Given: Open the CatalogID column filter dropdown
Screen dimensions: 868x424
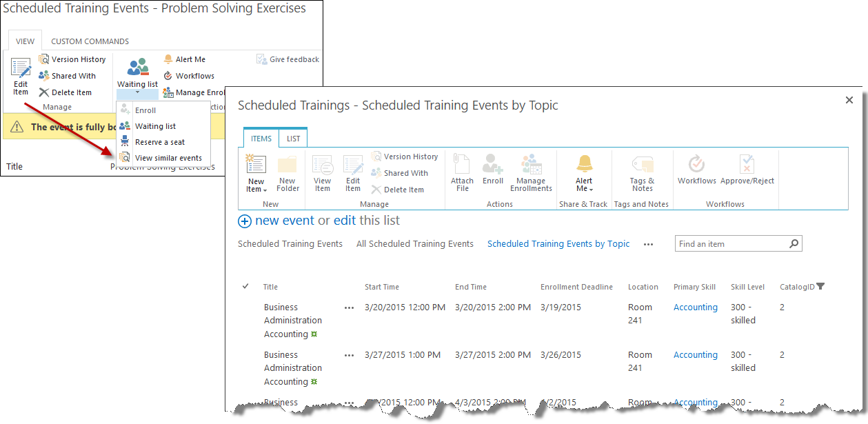Looking at the screenshot, I should 820,287.
